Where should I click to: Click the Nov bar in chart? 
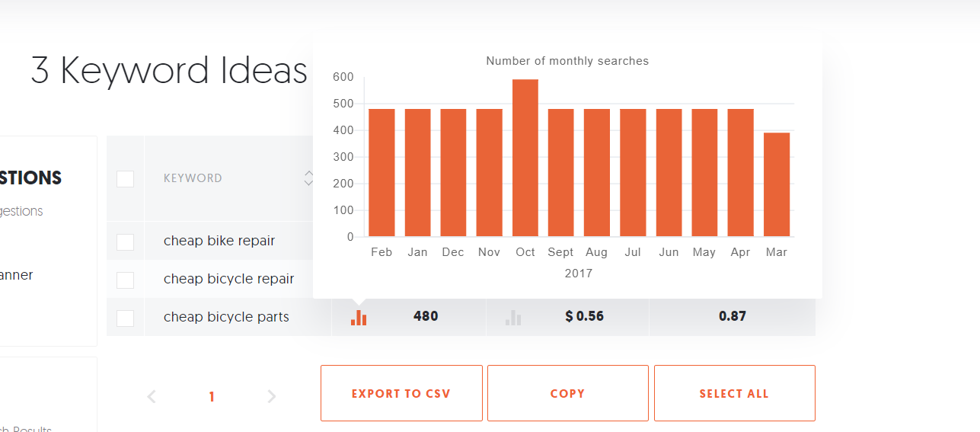pyautogui.click(x=490, y=173)
